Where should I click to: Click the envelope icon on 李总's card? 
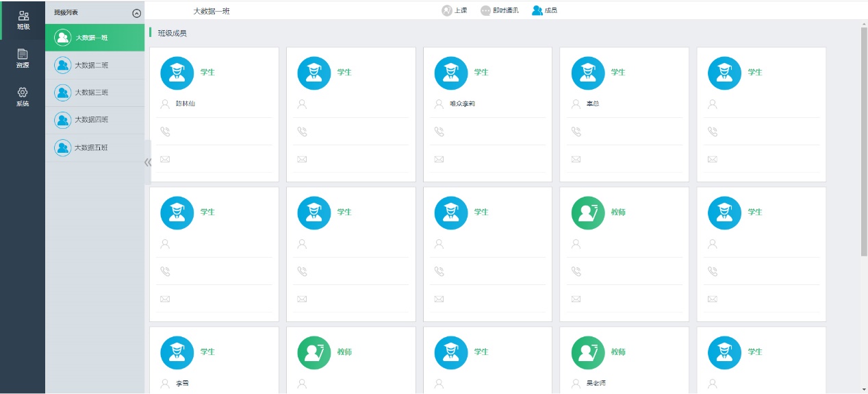coord(576,159)
